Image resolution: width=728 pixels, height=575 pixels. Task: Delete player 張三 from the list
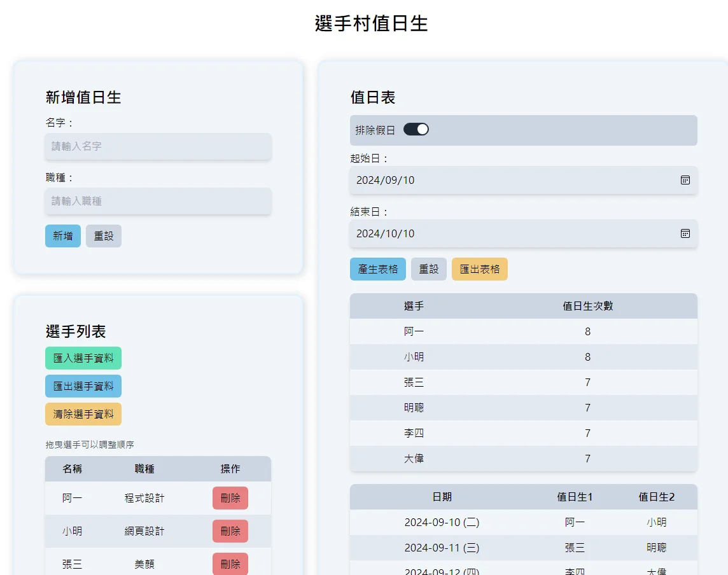click(x=230, y=564)
